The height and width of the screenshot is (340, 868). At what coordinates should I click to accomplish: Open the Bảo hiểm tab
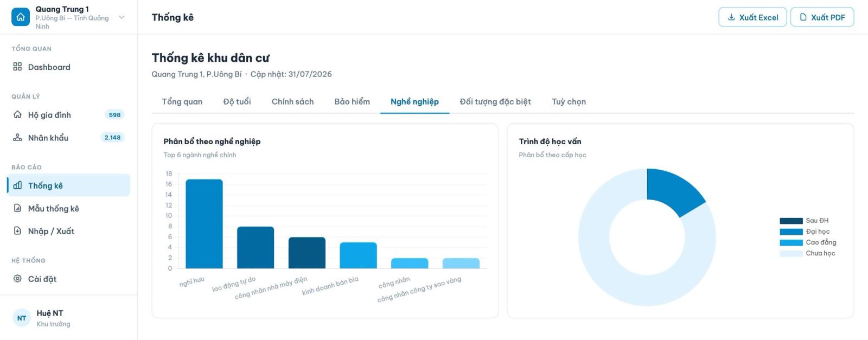352,102
